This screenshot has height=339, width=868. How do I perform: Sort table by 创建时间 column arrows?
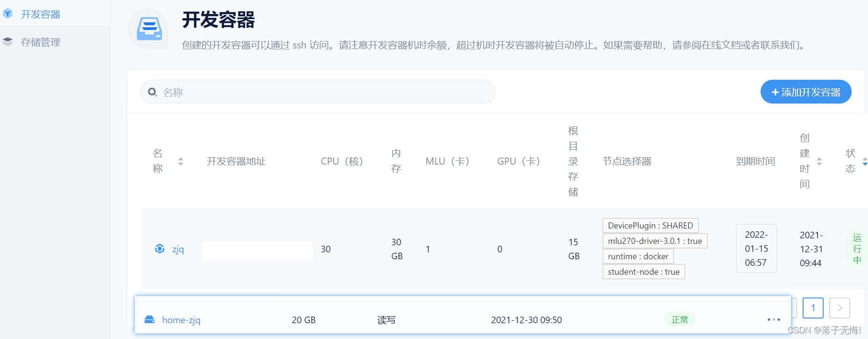819,161
